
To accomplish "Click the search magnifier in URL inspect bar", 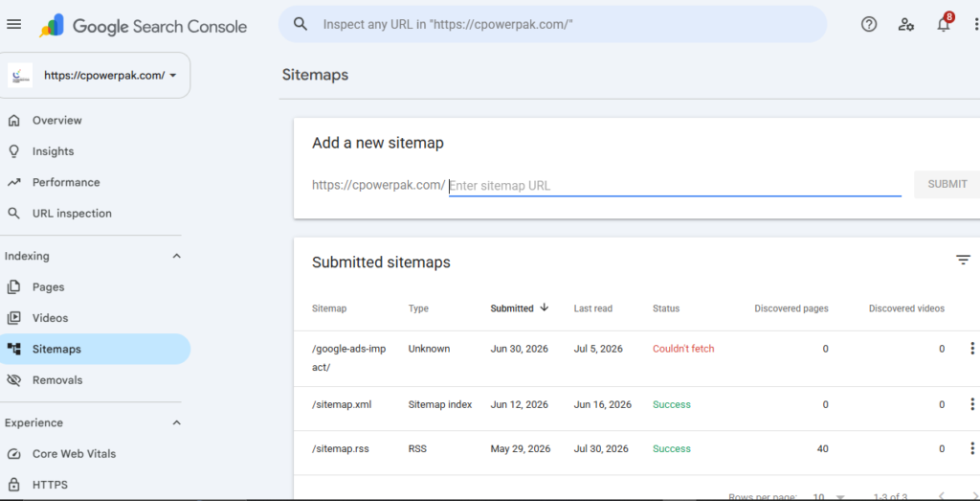I will pos(301,24).
